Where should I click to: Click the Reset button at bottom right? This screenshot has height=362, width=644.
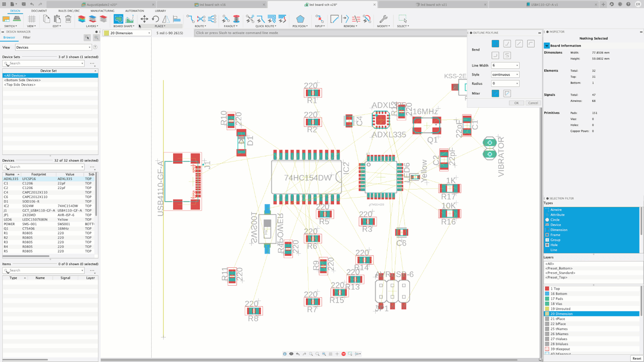(636, 358)
